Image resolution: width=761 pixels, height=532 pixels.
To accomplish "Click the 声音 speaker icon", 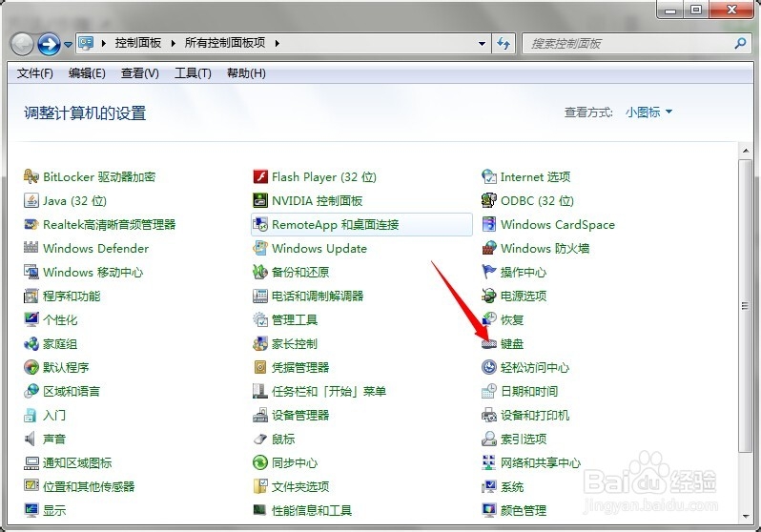I will pyautogui.click(x=31, y=439).
